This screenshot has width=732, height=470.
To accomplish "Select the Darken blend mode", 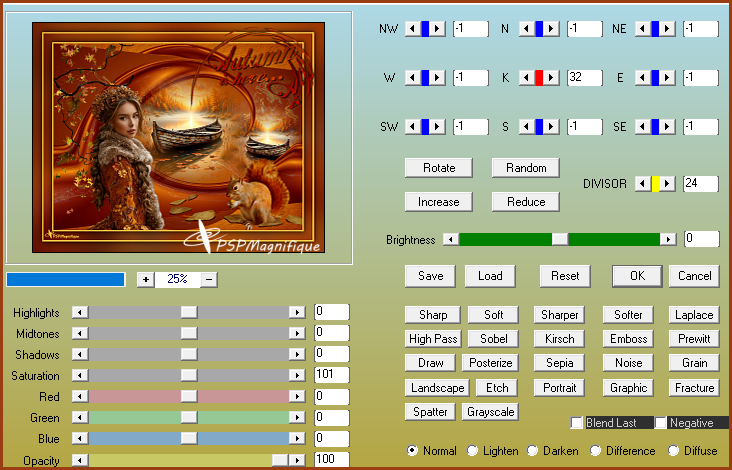I will coord(532,450).
